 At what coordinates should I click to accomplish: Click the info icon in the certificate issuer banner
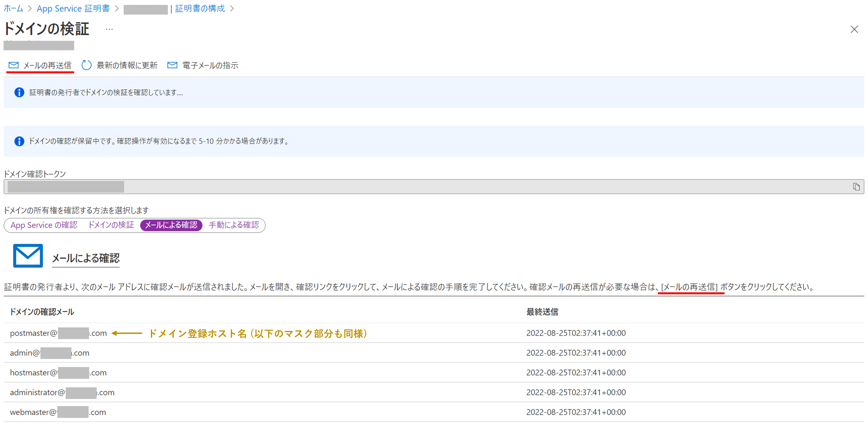click(x=19, y=92)
